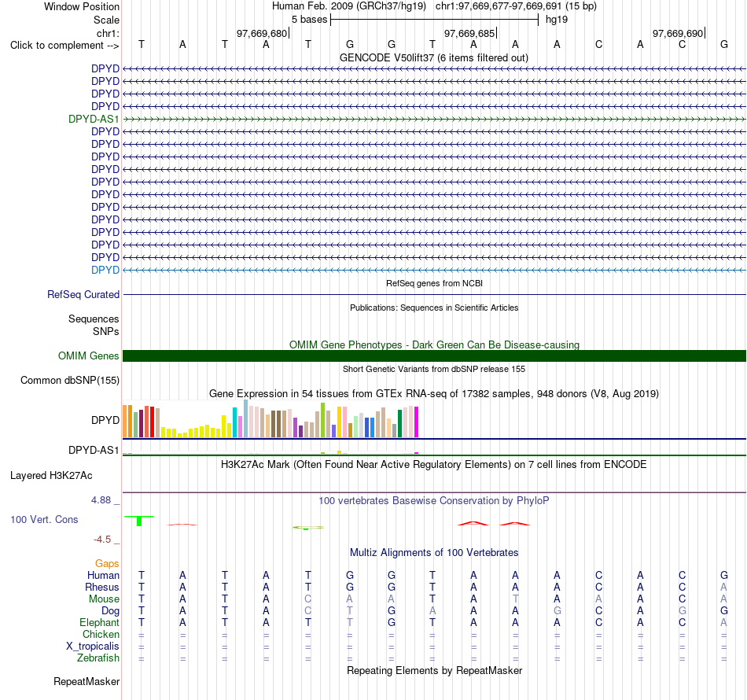Click the 'Sequences' publications label
This screenshot has height=700, width=747.
tap(94, 319)
